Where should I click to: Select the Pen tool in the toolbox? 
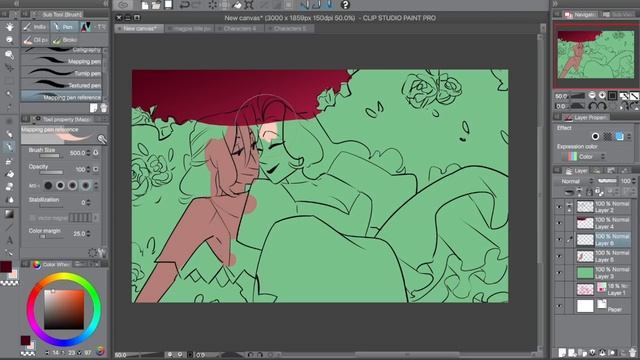pyautogui.click(x=9, y=147)
